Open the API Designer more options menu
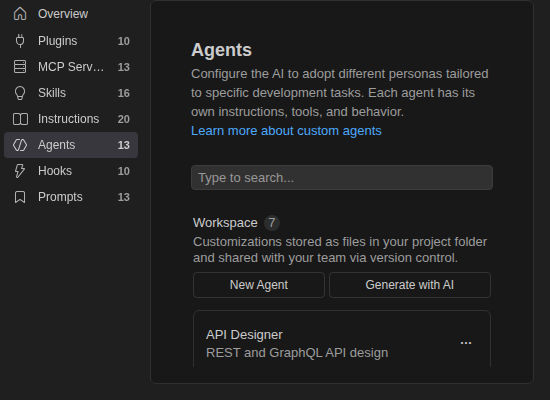This screenshot has width=550, height=400. tap(466, 343)
